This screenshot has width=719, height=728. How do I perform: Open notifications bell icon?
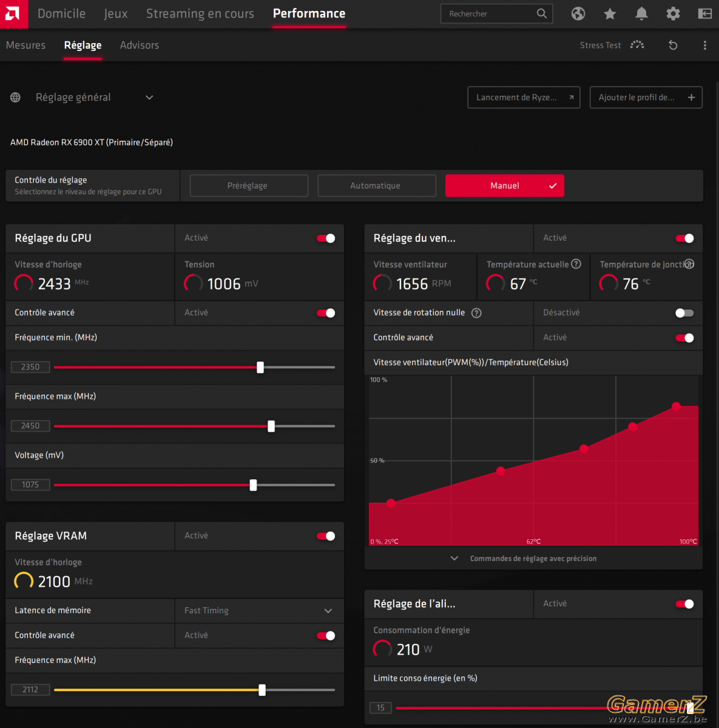[641, 13]
